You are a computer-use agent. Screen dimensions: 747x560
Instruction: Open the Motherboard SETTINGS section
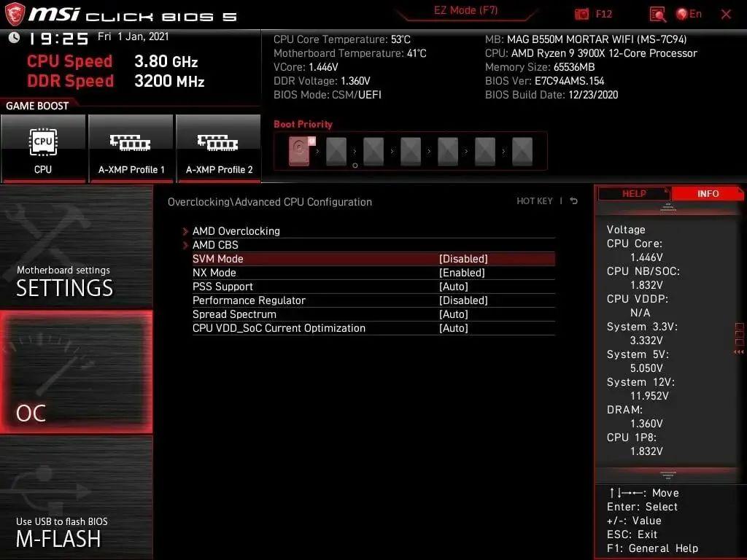[x=76, y=246]
